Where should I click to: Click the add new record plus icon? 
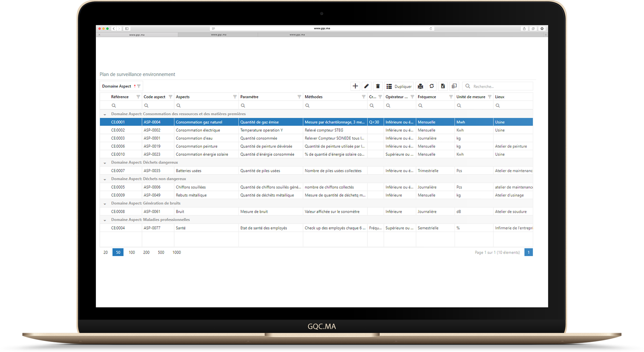[x=355, y=86]
